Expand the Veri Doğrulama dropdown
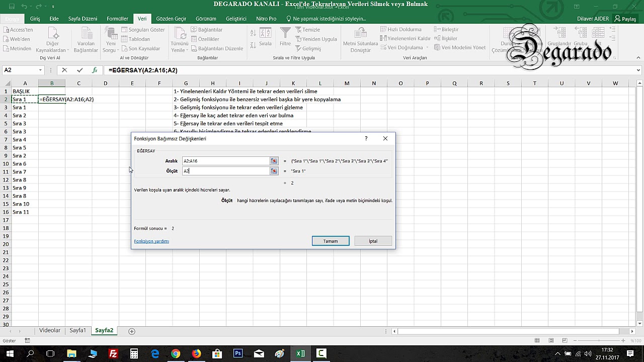 point(428,48)
